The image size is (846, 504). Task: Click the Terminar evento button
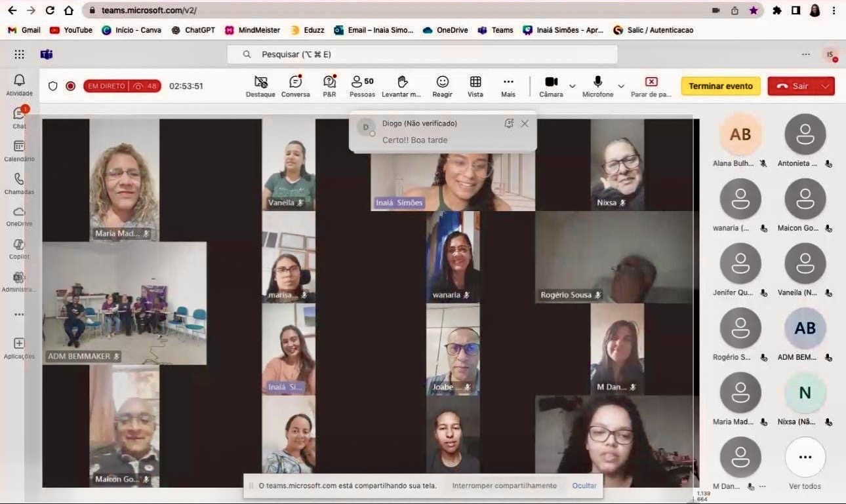coord(720,86)
